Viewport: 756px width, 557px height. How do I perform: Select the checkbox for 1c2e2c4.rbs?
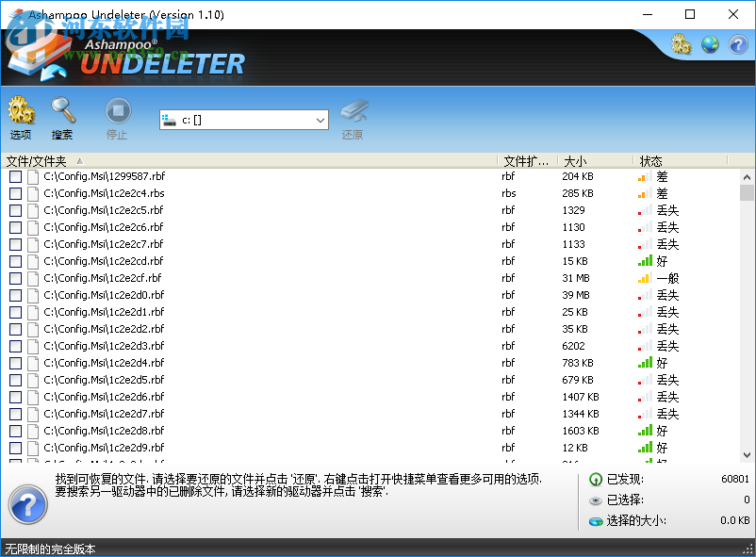pyautogui.click(x=14, y=193)
